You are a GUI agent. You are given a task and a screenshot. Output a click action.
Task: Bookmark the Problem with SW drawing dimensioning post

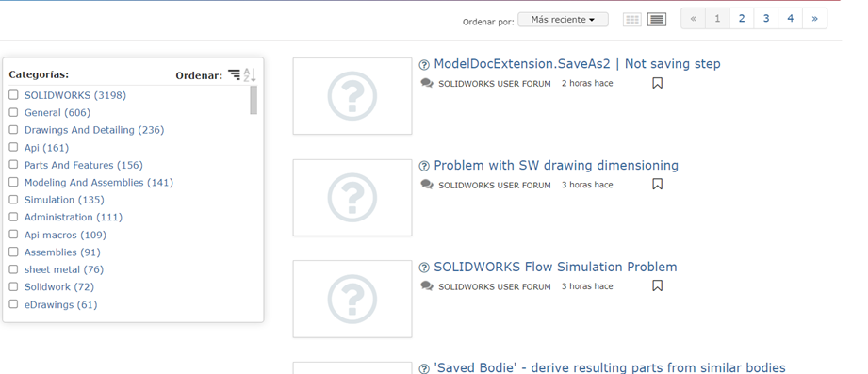pyautogui.click(x=657, y=185)
